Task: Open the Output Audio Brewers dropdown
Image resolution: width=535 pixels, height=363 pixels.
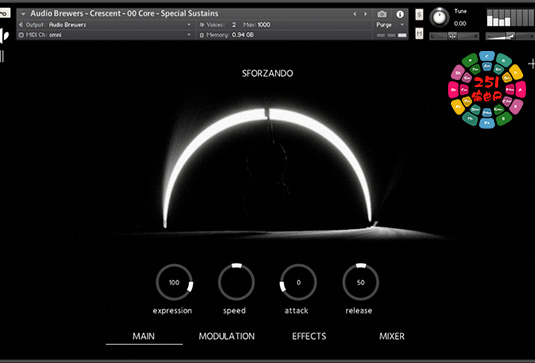Action: point(105,25)
